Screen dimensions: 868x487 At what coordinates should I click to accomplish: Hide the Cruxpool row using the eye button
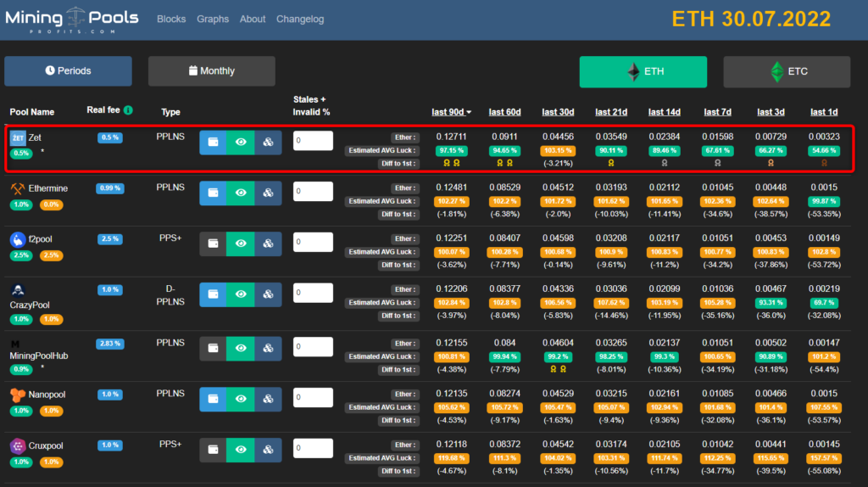coord(242,451)
